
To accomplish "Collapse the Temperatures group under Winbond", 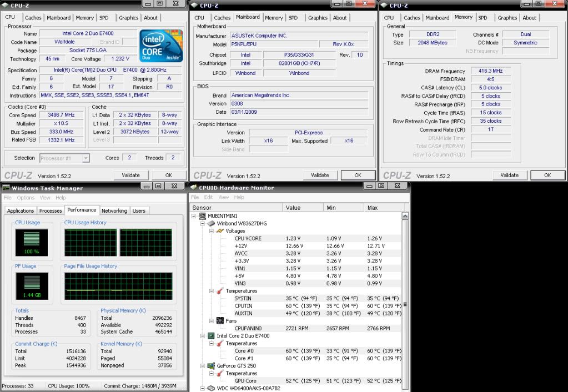I will pos(212,291).
